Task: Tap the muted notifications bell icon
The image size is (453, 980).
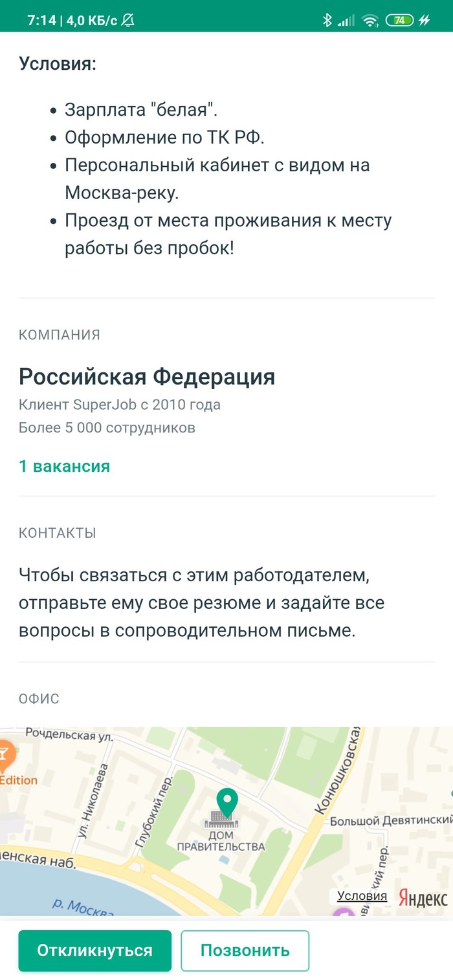Action: click(x=128, y=20)
